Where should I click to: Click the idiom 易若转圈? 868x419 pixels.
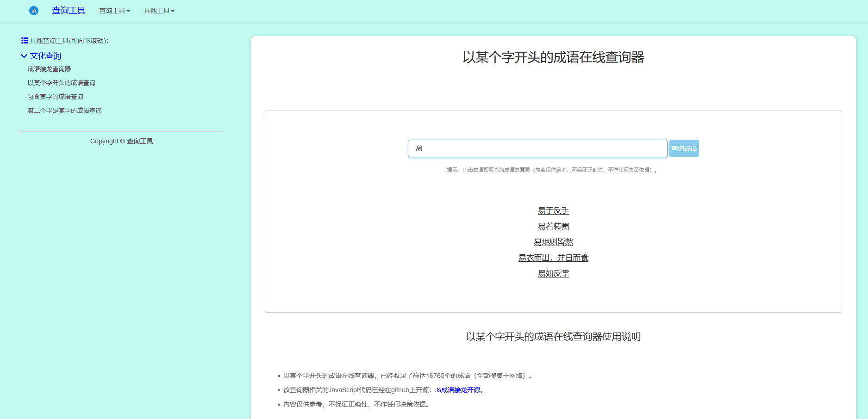click(x=553, y=227)
